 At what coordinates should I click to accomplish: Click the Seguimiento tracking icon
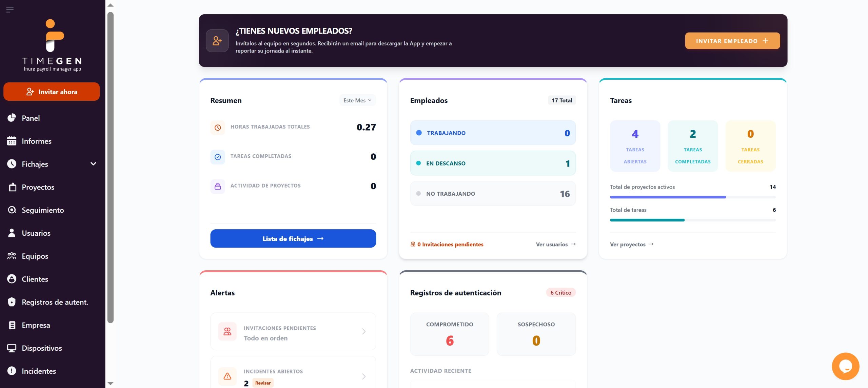coord(12,210)
